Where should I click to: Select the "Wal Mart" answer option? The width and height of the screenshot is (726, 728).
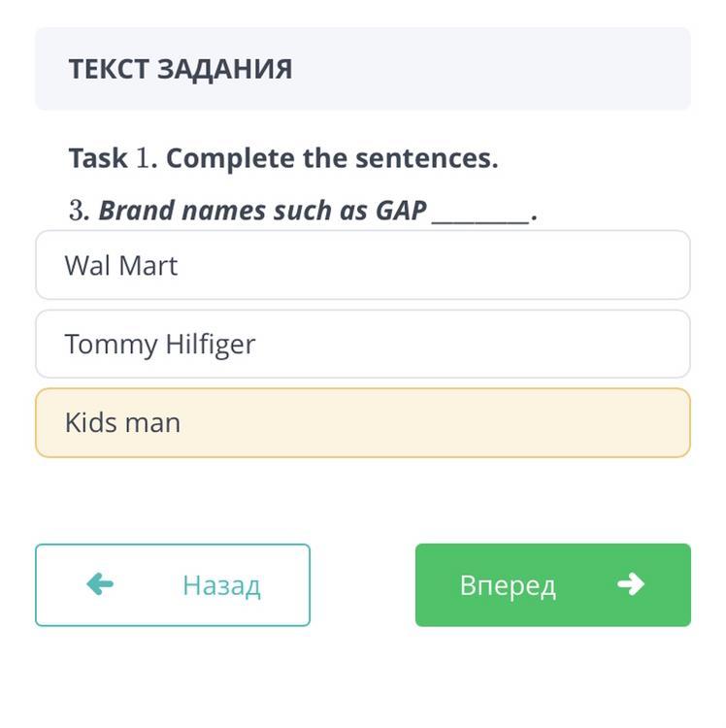point(362,265)
